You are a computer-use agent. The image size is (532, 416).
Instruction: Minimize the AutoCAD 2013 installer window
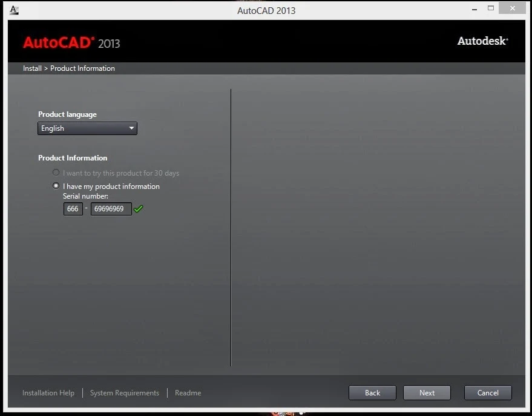pyautogui.click(x=475, y=9)
